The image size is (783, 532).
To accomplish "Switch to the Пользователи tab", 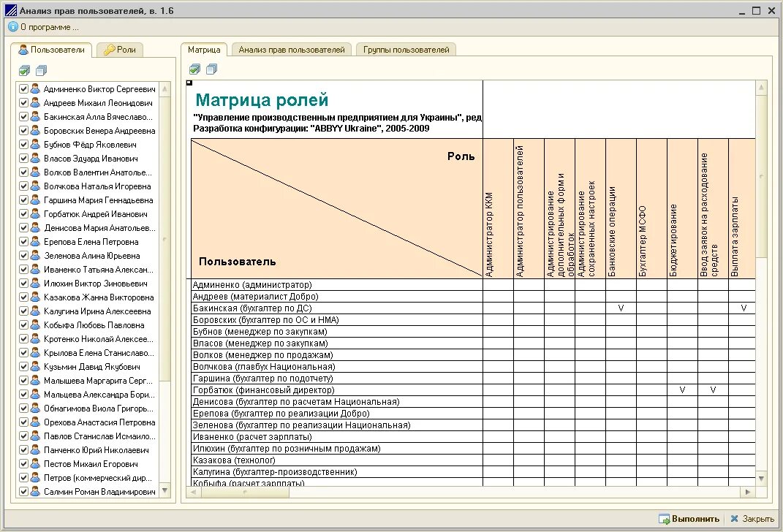I will click(51, 50).
